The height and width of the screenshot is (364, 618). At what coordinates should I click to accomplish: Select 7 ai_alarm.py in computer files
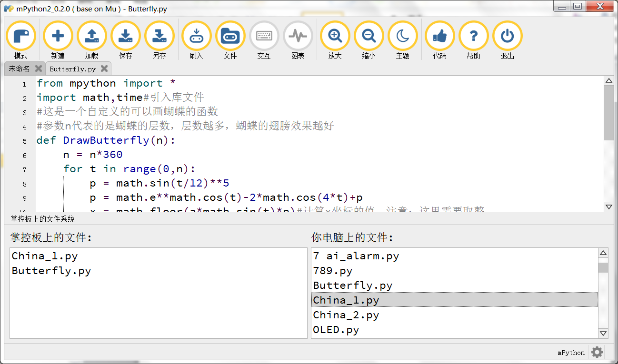455,256
